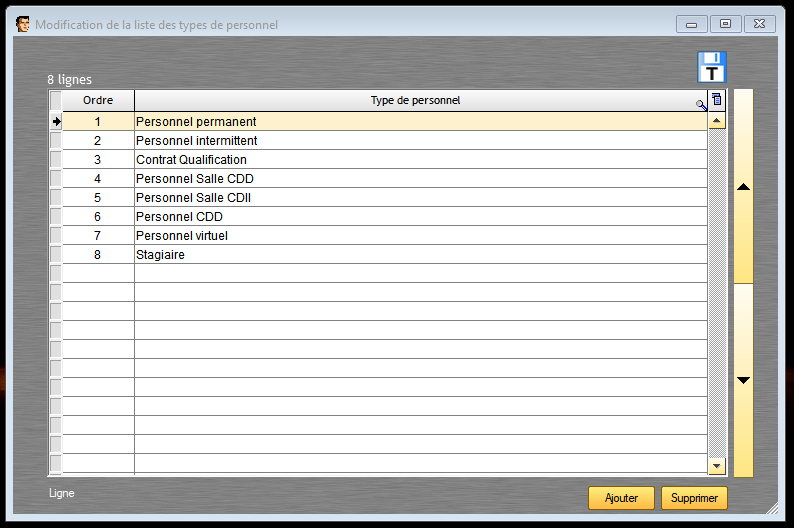This screenshot has width=794, height=528.
Task: Click the Ajouter button
Action: 621,498
